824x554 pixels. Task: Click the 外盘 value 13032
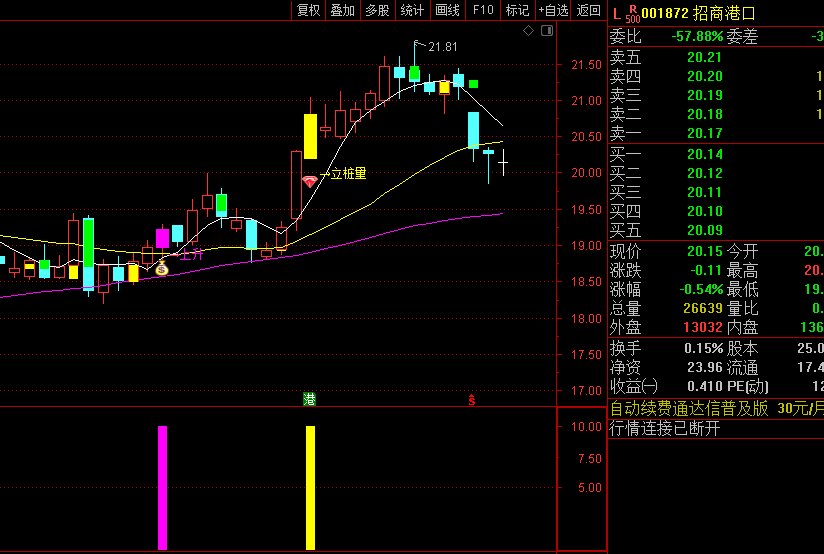(703, 327)
